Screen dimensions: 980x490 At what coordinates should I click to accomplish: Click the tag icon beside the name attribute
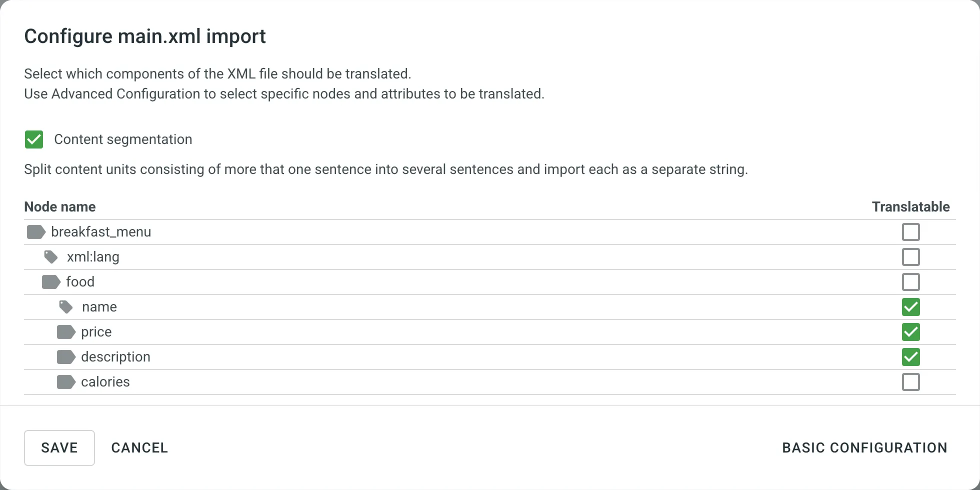65,306
